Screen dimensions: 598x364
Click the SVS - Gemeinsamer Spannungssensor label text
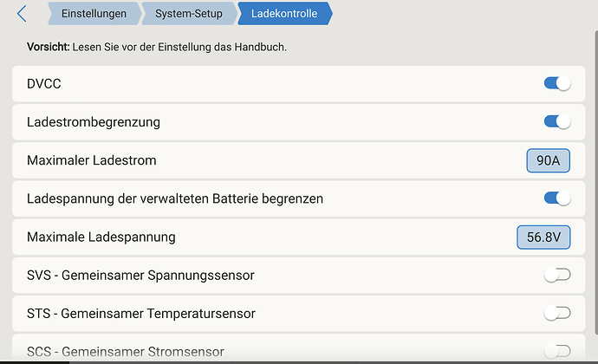[x=140, y=276]
